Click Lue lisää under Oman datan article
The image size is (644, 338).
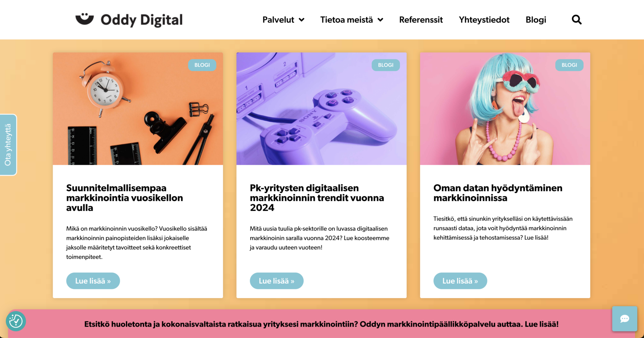[x=460, y=281]
